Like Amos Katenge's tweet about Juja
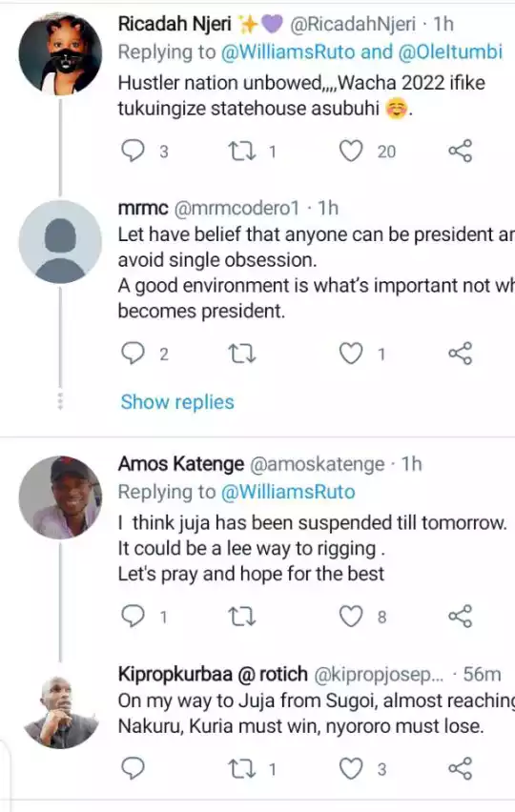Image resolution: width=515 pixels, height=812 pixels. tap(351, 617)
